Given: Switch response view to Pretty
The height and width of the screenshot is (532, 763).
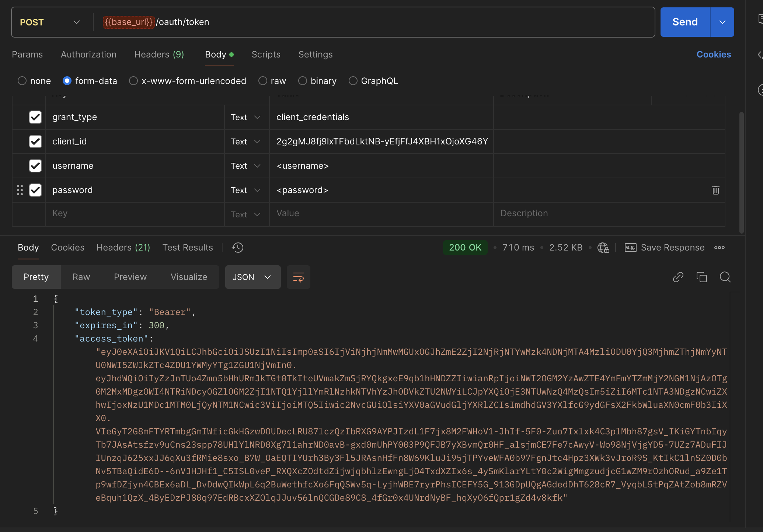Looking at the screenshot, I should pyautogui.click(x=36, y=277).
